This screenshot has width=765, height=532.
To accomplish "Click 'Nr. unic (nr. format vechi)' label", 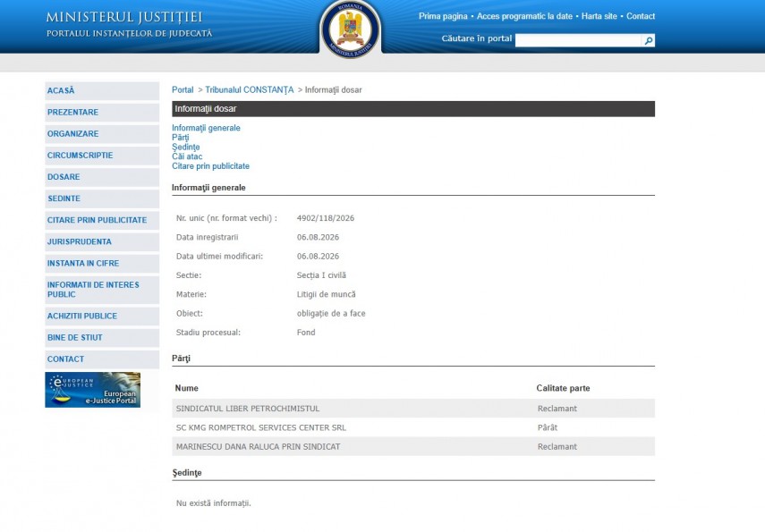I will click(226, 218).
